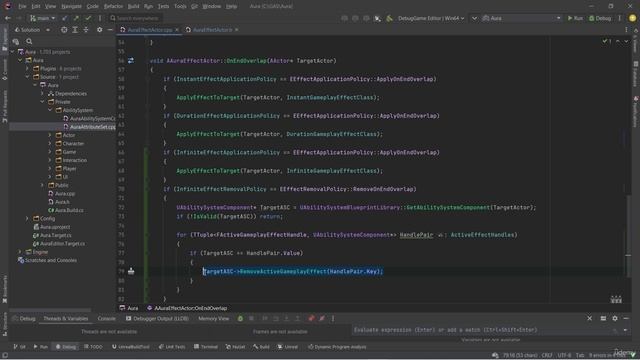640x360 pixels.
Task: Open the Git tool window button
Action: click(x=19, y=347)
